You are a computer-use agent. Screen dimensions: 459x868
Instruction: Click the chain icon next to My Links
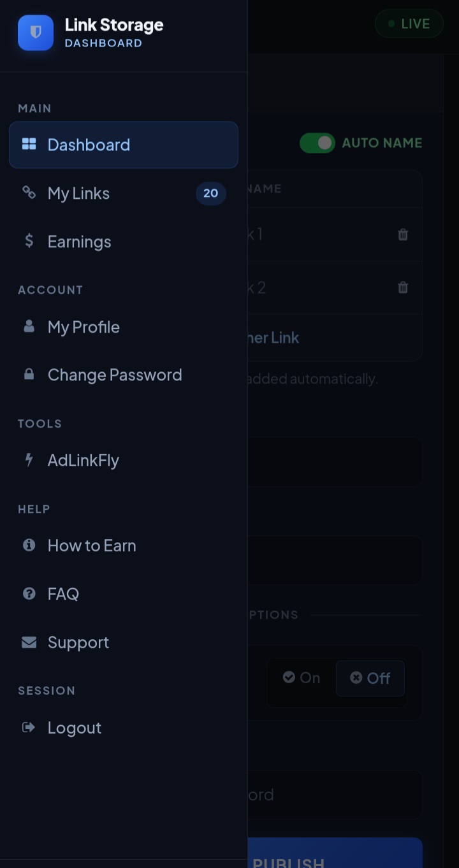pos(29,192)
